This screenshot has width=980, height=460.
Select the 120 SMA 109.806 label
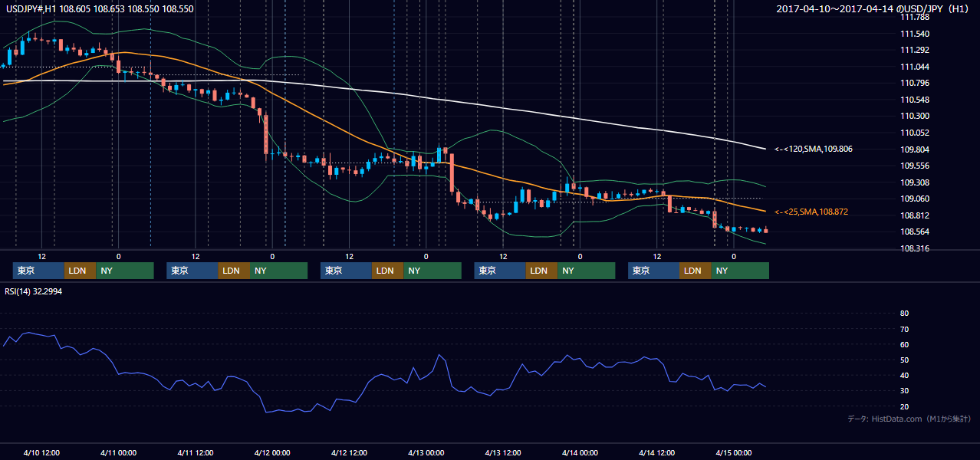pyautogui.click(x=812, y=149)
